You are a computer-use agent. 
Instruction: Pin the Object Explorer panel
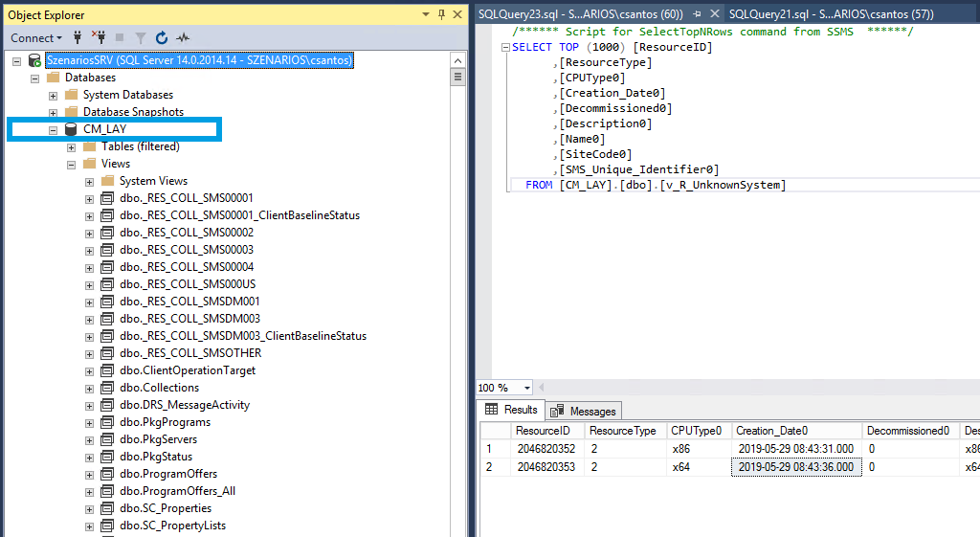(x=441, y=15)
